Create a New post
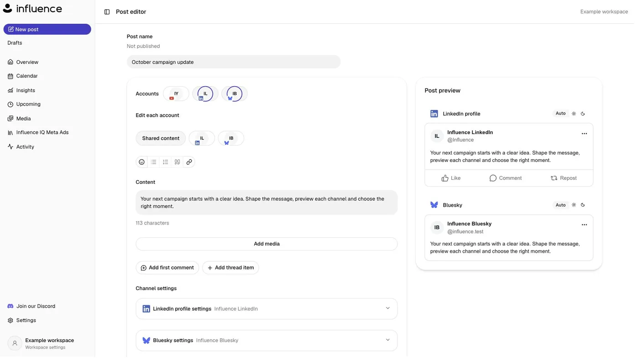The width and height of the screenshot is (639, 364). coord(47,30)
